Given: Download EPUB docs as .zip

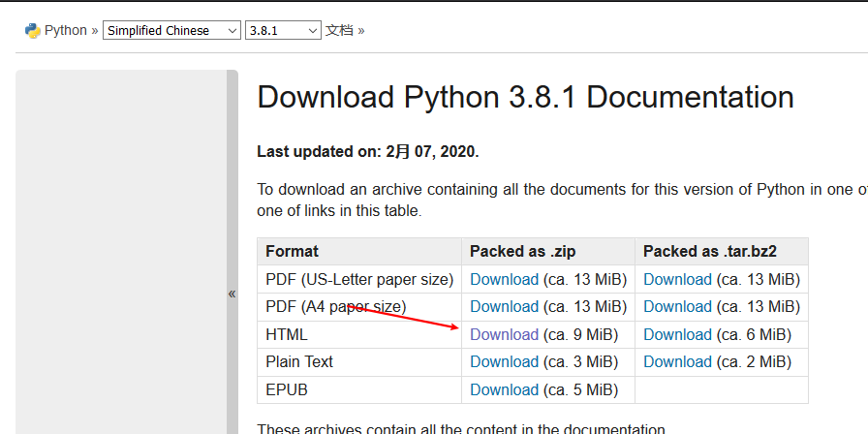Looking at the screenshot, I should coord(505,389).
